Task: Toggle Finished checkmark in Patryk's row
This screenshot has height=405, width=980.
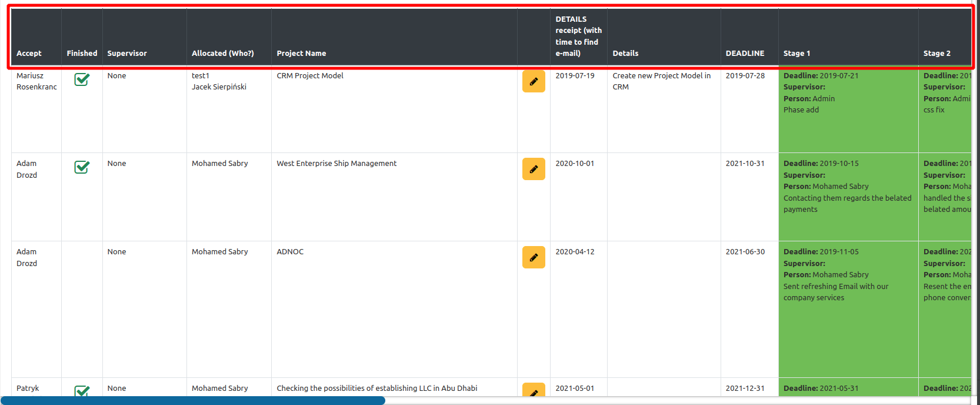Action: pos(82,391)
